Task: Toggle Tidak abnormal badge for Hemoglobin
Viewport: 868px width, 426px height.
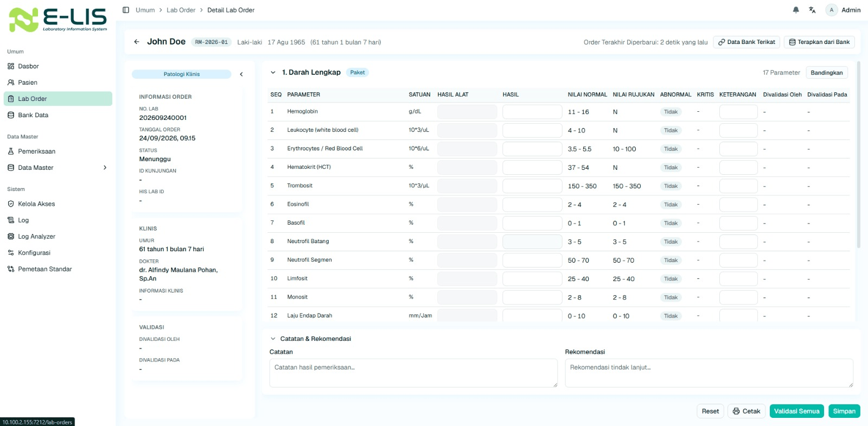Action: click(671, 112)
